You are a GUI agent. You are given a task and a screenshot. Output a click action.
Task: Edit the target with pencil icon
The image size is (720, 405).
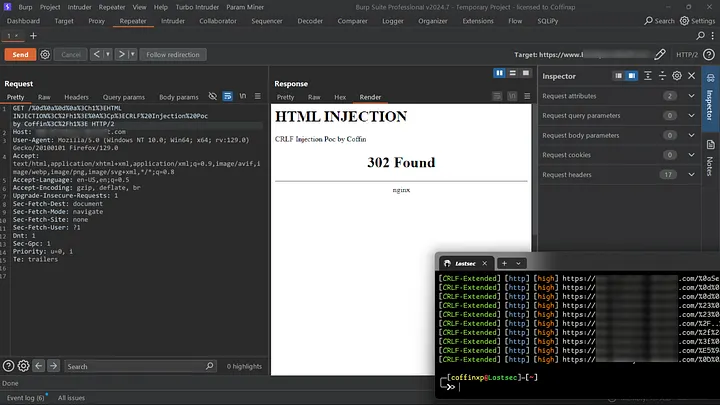tap(660, 55)
